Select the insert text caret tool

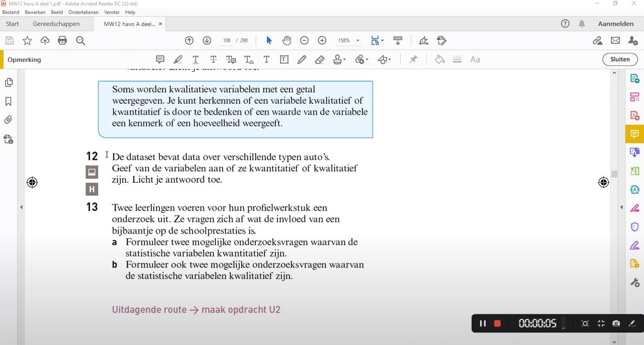[x=249, y=59]
